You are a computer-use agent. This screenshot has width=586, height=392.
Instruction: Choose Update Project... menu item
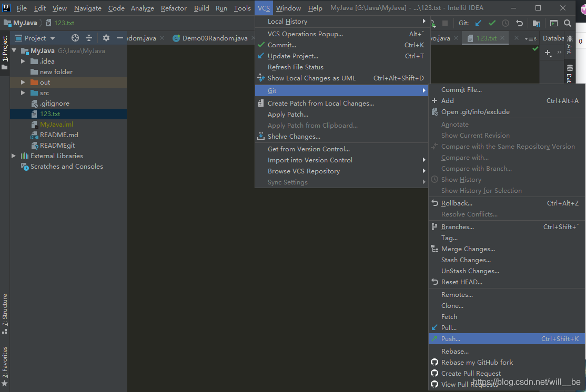pyautogui.click(x=341, y=56)
